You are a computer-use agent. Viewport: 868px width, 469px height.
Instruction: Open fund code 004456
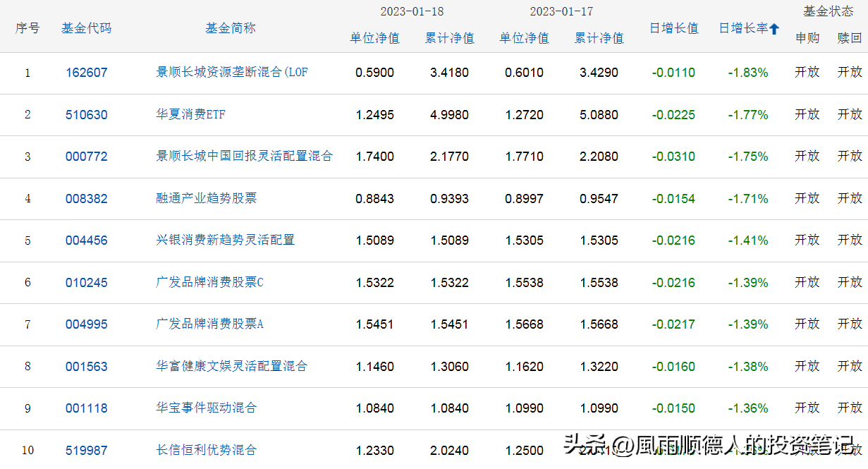pos(87,240)
